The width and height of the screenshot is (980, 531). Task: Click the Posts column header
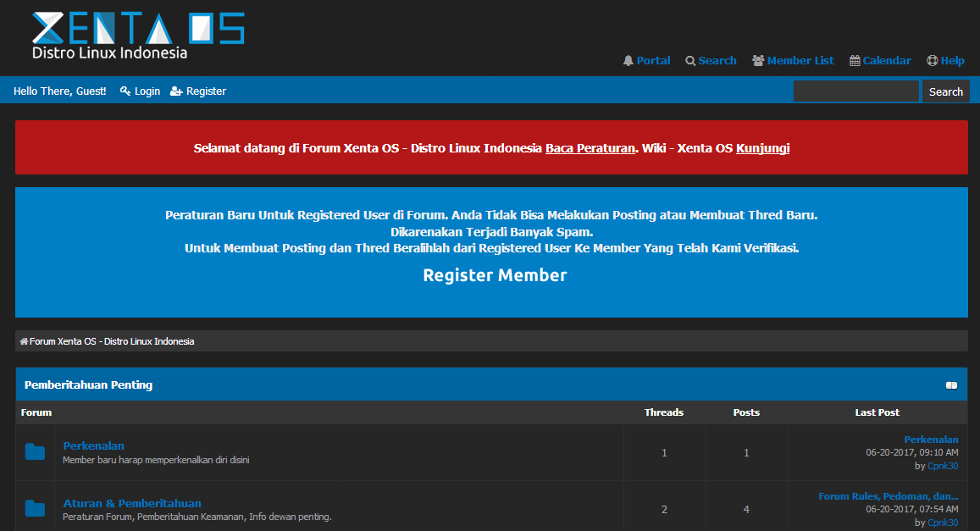tap(746, 412)
